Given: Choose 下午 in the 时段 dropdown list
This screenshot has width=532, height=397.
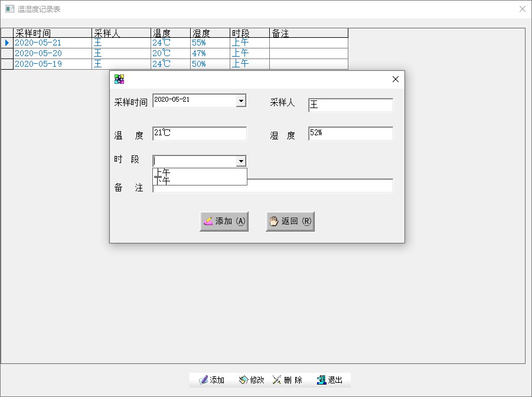Looking at the screenshot, I should (x=162, y=181).
